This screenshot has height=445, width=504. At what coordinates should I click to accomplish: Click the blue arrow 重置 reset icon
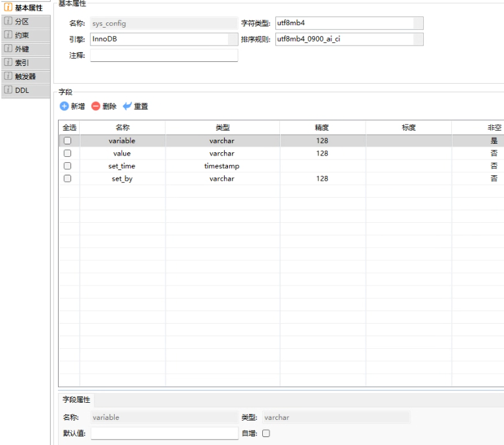tap(128, 106)
